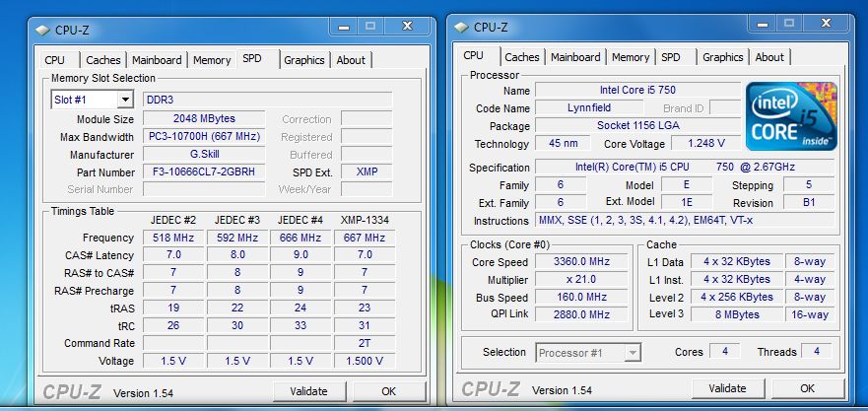Click the 16-way Level 3 associativity value
Viewport: 868px width, 411px height.
[x=809, y=314]
